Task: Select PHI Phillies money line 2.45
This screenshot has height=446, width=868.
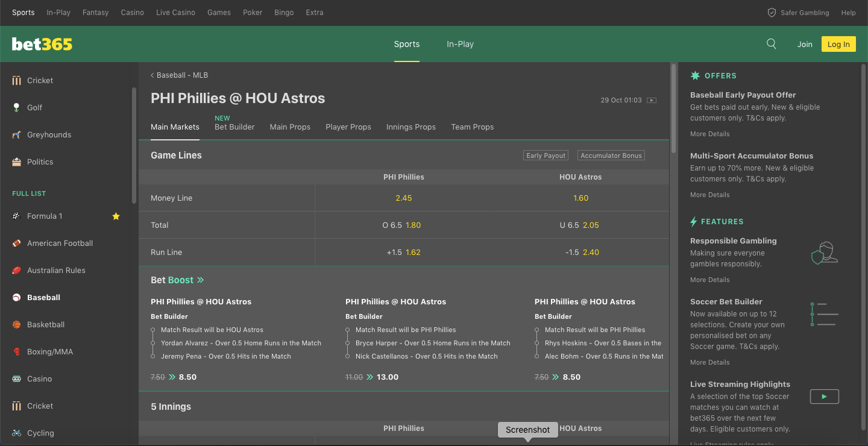Action: pos(404,198)
